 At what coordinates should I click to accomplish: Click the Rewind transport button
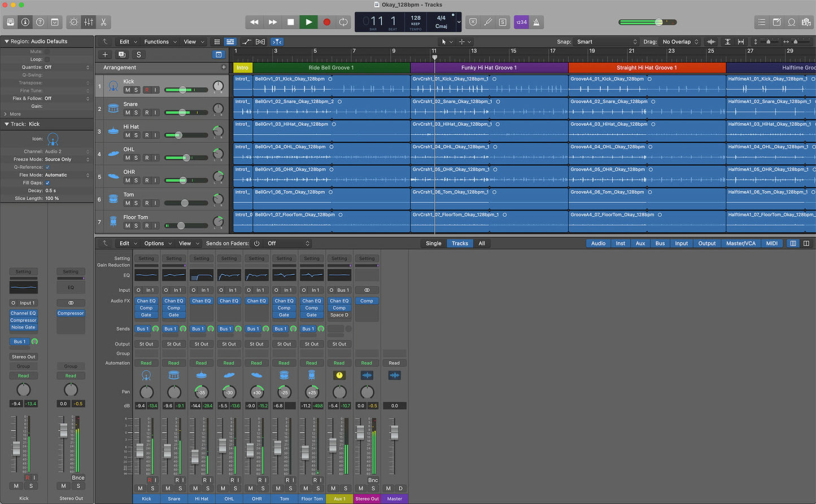(254, 22)
